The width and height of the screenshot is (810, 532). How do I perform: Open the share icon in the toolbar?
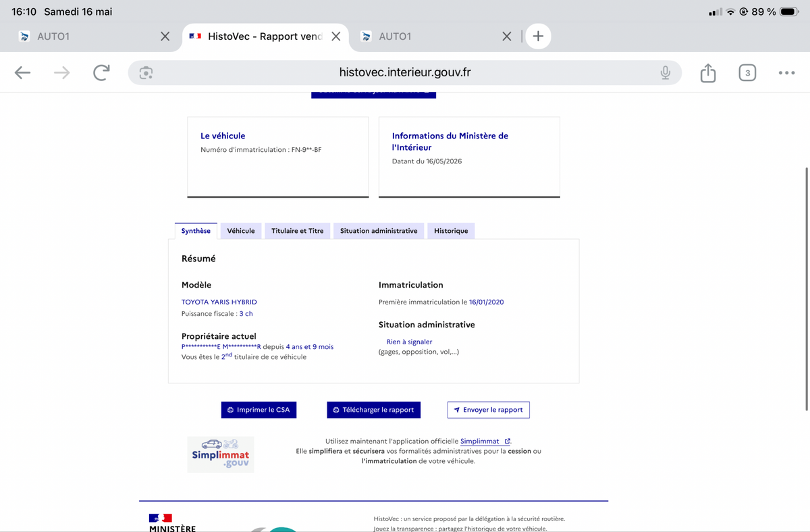[x=707, y=72]
